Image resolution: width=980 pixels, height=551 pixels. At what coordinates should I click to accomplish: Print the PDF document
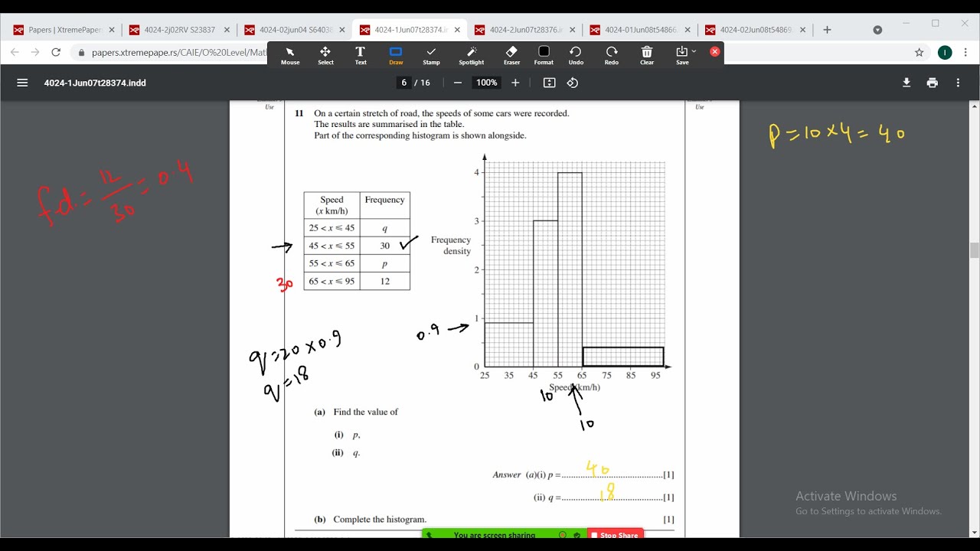coord(932,83)
